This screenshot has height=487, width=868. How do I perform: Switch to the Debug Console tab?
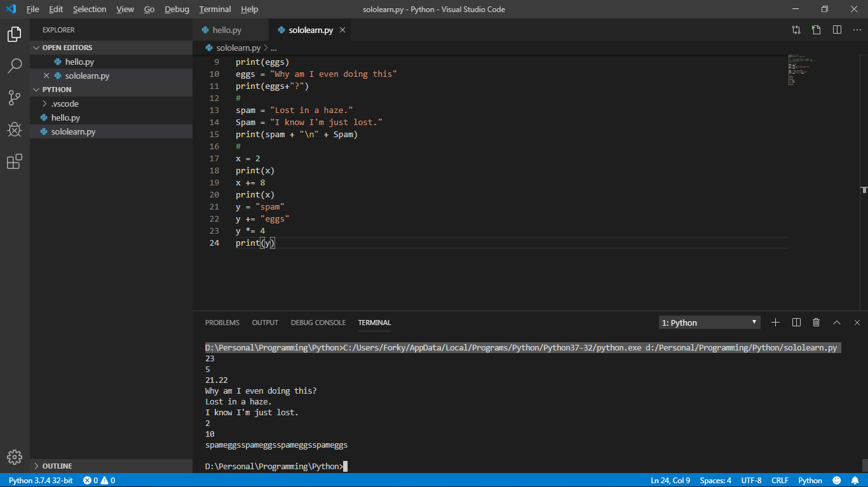click(318, 323)
